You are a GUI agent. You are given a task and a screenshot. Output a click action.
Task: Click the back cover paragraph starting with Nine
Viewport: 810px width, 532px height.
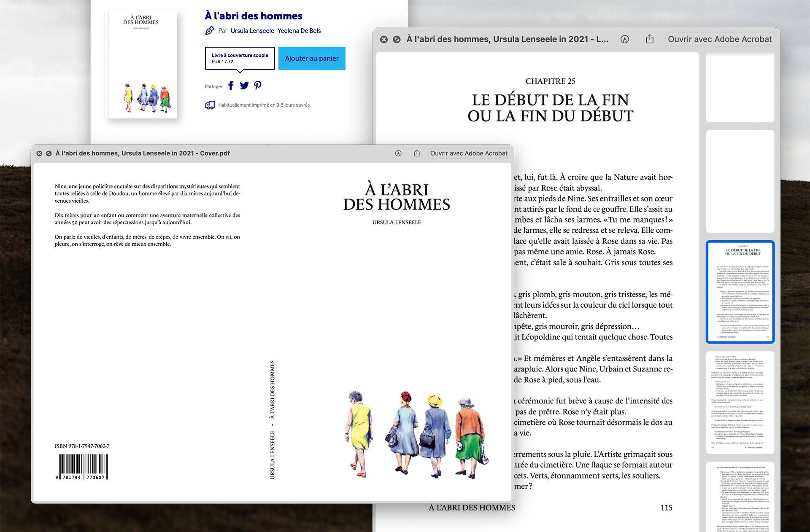point(147,193)
